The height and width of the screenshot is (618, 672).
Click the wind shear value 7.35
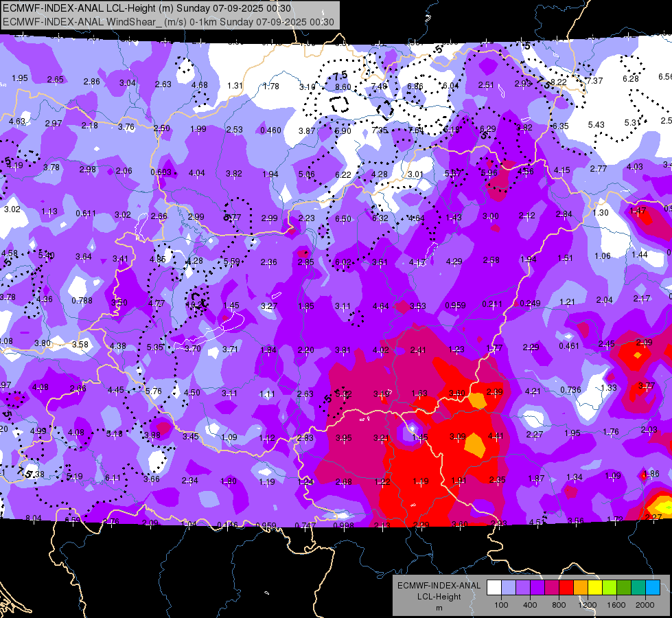(380, 130)
